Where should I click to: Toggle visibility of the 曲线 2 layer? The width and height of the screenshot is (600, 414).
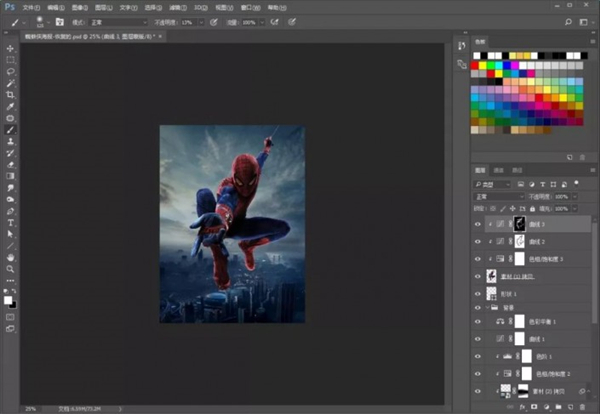(x=477, y=242)
